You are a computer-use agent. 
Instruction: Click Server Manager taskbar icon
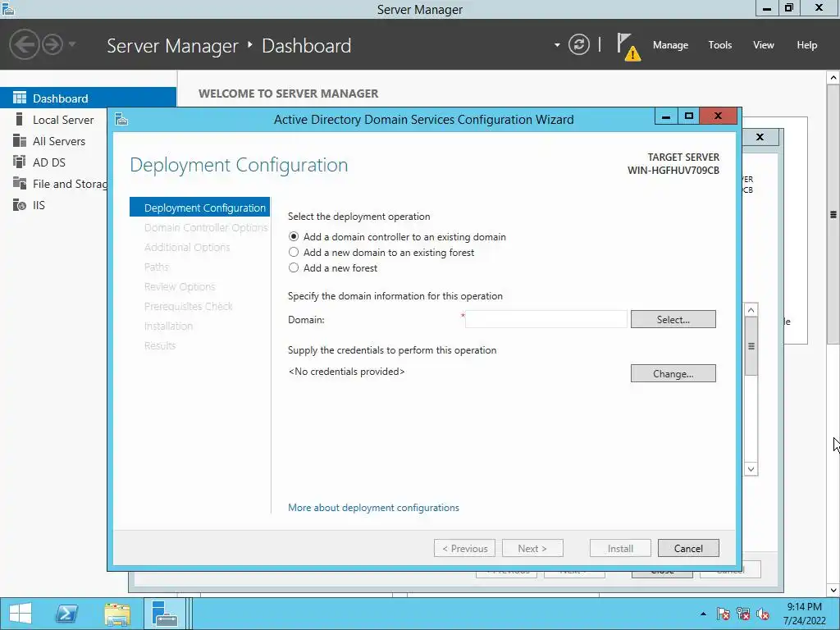pos(164,614)
